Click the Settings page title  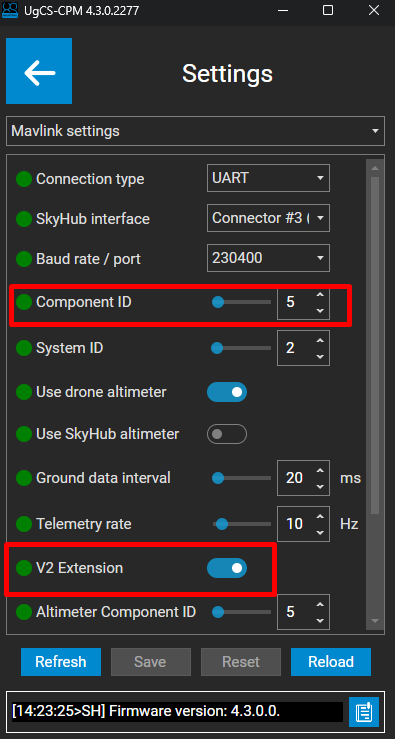click(x=228, y=74)
